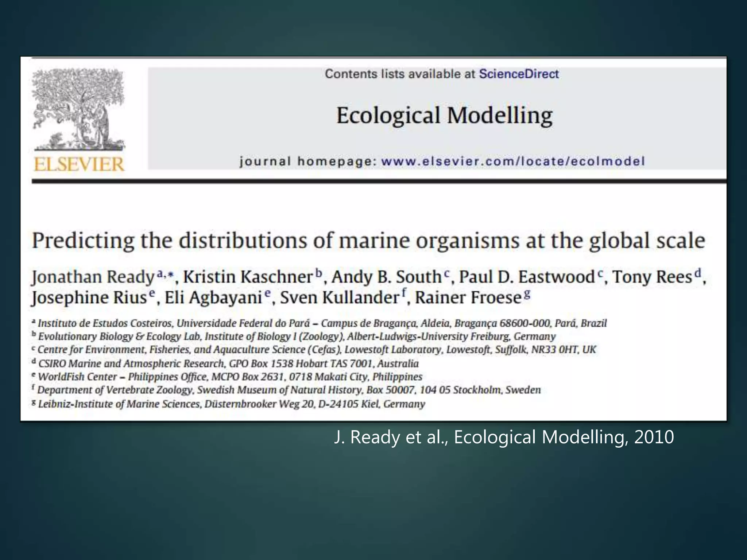
Task: Click the CSIRO Marine and Atmospheric Research affiliation
Action: tap(225, 363)
